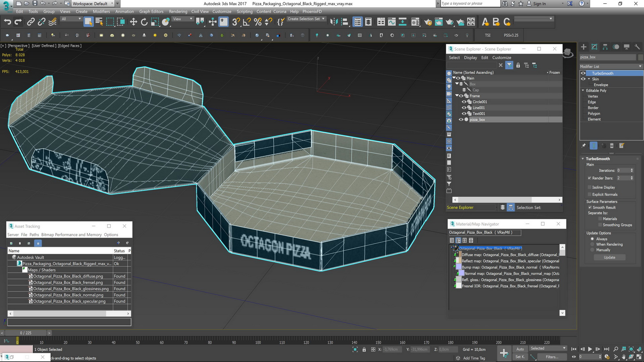644x362 pixels.
Task: Open the Filters... key filters button
Action: pos(552,357)
